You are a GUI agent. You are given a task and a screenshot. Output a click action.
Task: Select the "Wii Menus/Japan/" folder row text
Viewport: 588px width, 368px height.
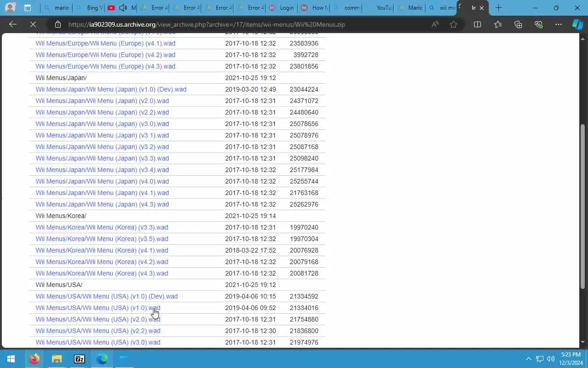[x=61, y=78]
